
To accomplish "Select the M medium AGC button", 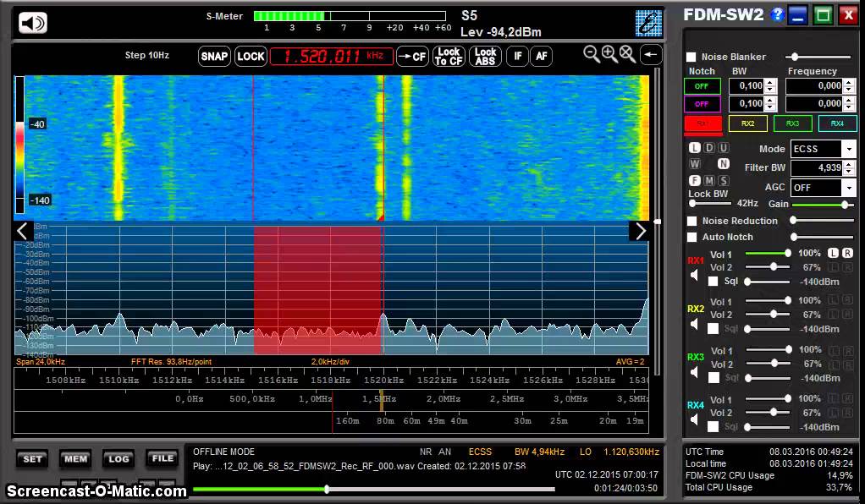I will [709, 180].
